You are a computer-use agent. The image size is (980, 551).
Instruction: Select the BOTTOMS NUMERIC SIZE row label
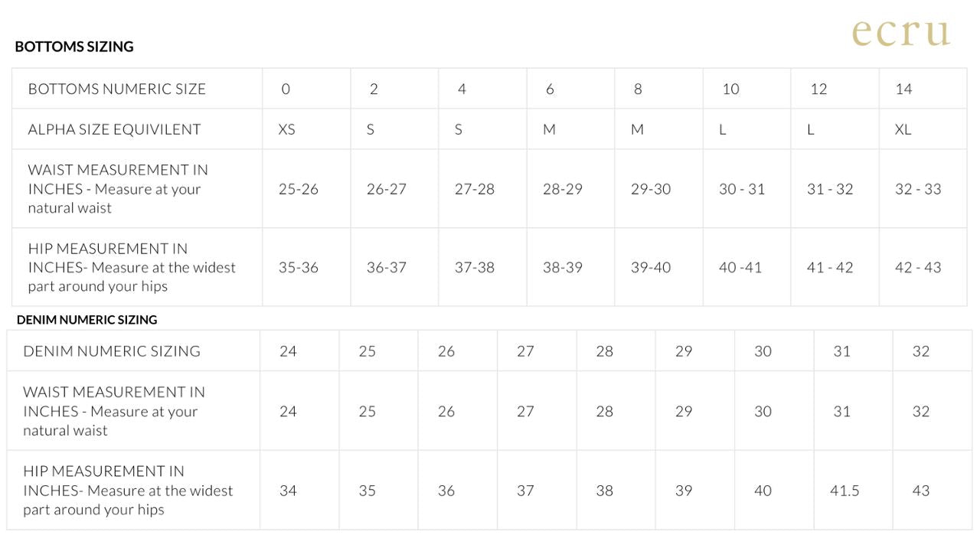(x=117, y=89)
